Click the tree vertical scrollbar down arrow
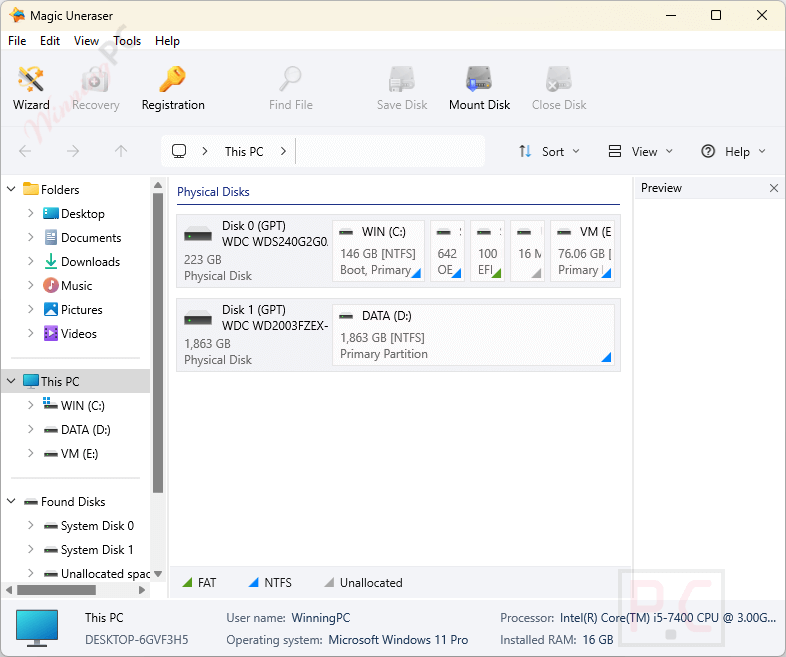This screenshot has height=657, width=786. tap(158, 574)
